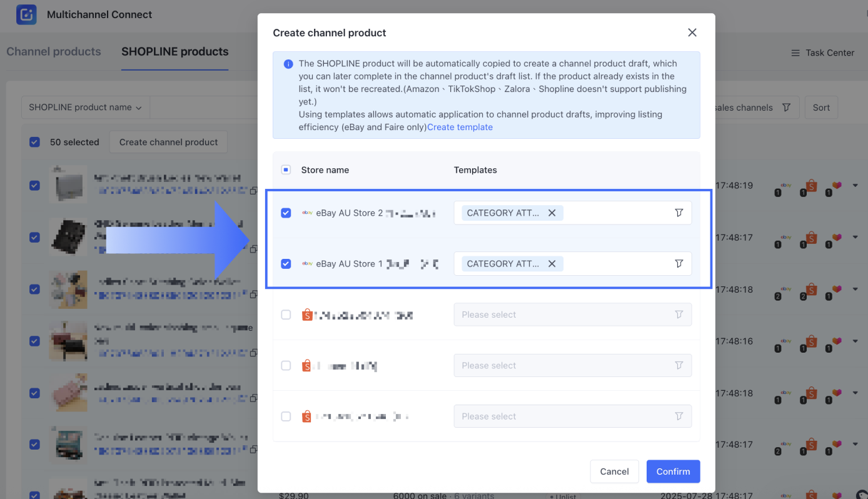Toggle the Store name select-all checkbox
Image resolution: width=868 pixels, height=499 pixels.
pos(286,169)
